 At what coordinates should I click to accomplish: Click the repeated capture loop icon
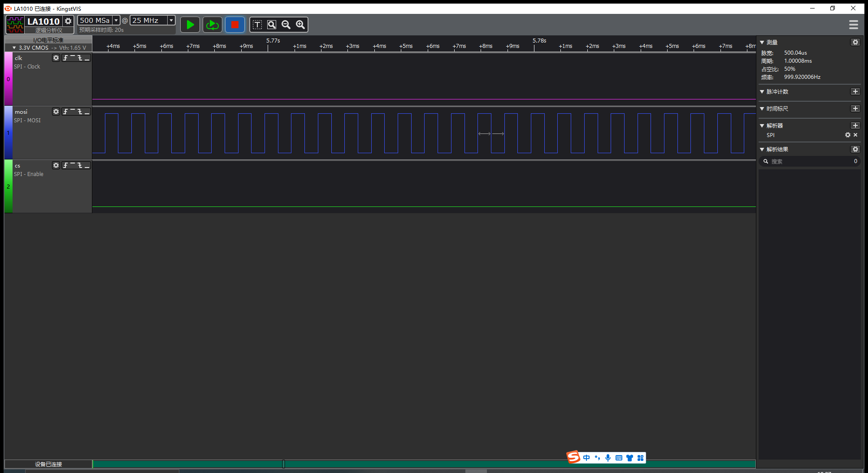(212, 25)
